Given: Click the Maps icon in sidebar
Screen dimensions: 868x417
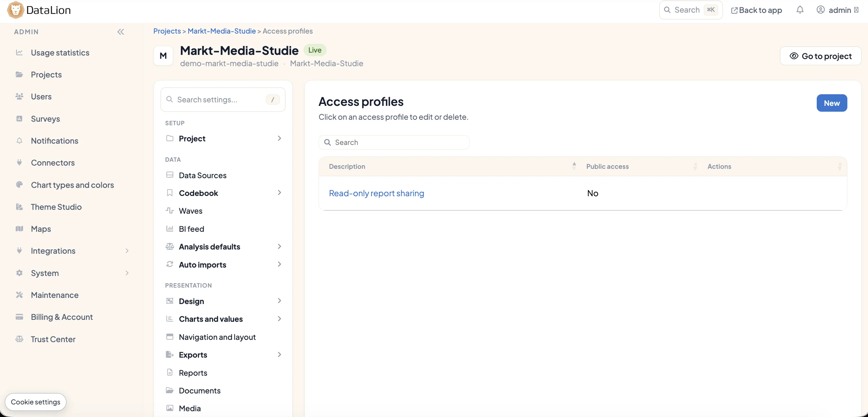Looking at the screenshot, I should 19,229.
